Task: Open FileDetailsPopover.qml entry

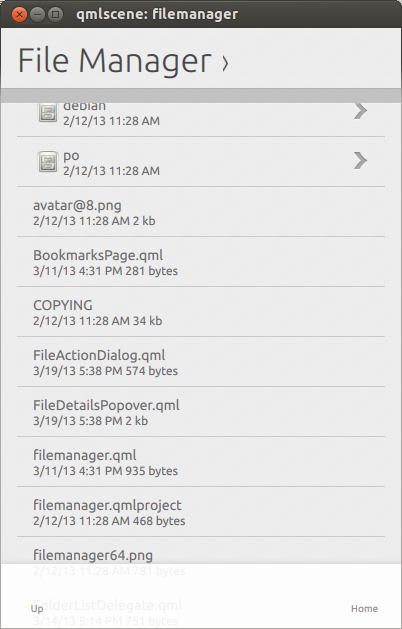Action: pyautogui.click(x=201, y=412)
